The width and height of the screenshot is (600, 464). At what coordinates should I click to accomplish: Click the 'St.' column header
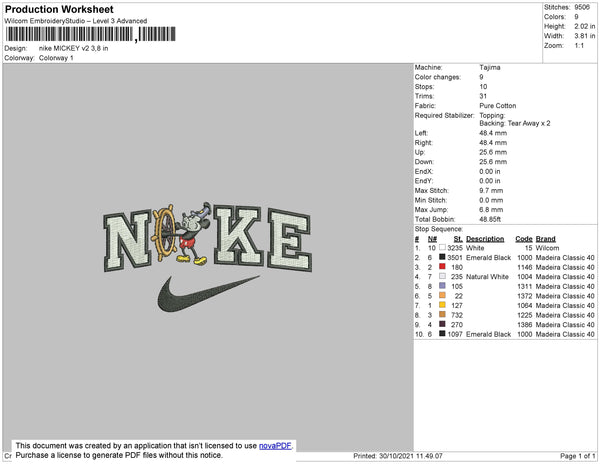pyautogui.click(x=458, y=239)
